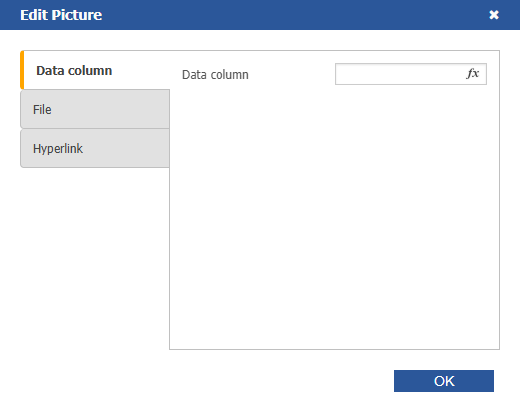
Task: Switch to the Hyperlink tab
Action: pos(95,148)
